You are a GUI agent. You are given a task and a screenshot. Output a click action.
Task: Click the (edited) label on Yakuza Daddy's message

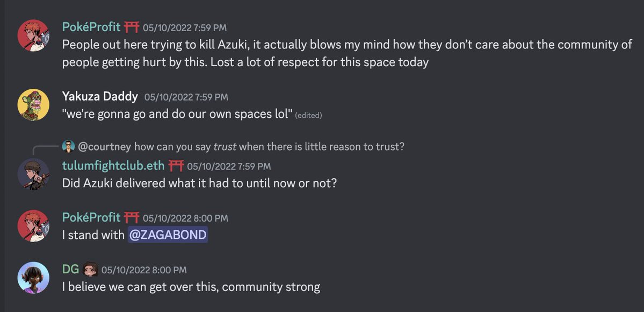coord(309,115)
